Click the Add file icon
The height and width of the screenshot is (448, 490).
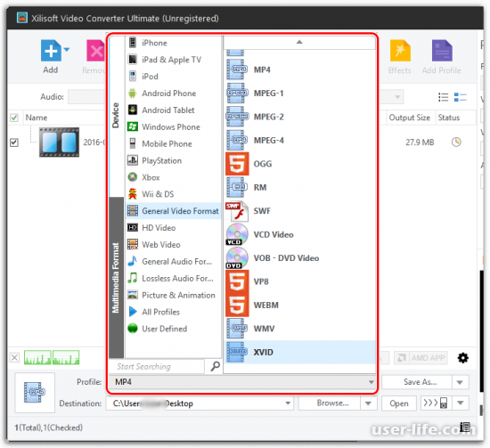(51, 51)
